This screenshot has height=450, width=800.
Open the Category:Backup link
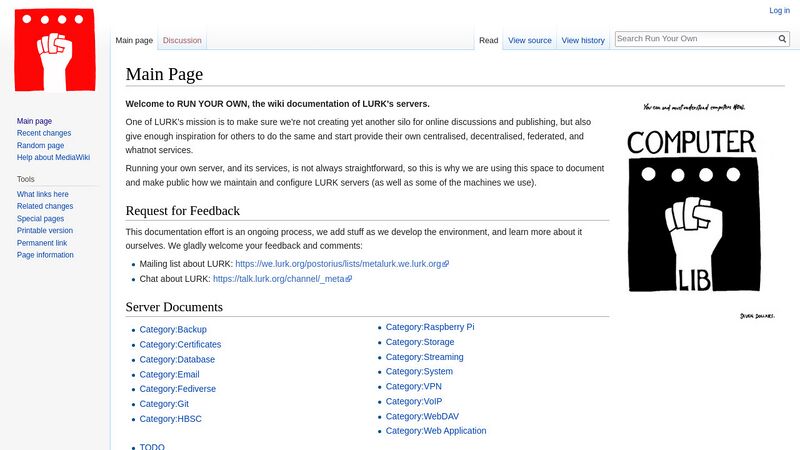(173, 329)
